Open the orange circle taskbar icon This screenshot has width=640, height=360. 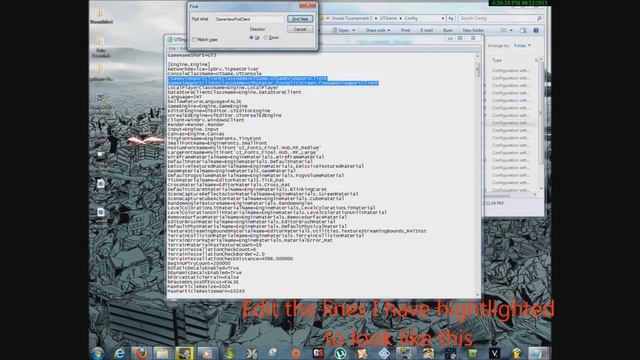pyautogui.click(x=296, y=353)
